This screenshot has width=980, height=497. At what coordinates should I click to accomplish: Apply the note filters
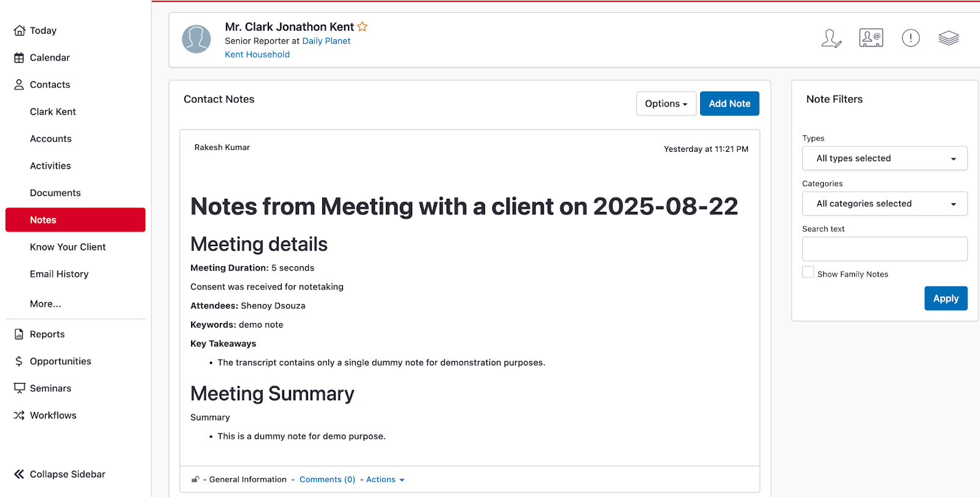tap(946, 299)
